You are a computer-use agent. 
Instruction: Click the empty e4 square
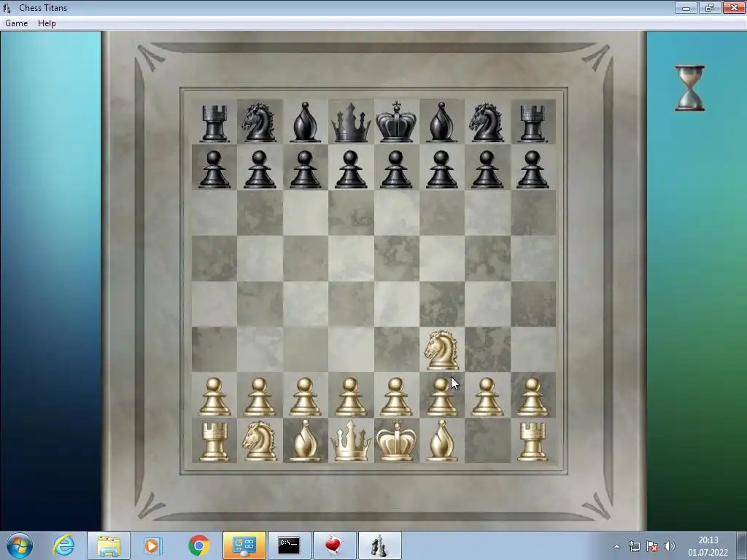click(396, 304)
